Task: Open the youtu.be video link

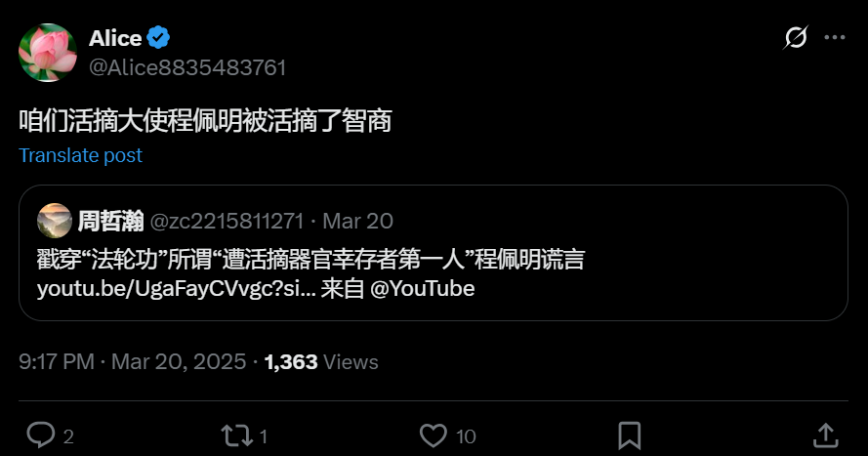Action: [x=176, y=289]
